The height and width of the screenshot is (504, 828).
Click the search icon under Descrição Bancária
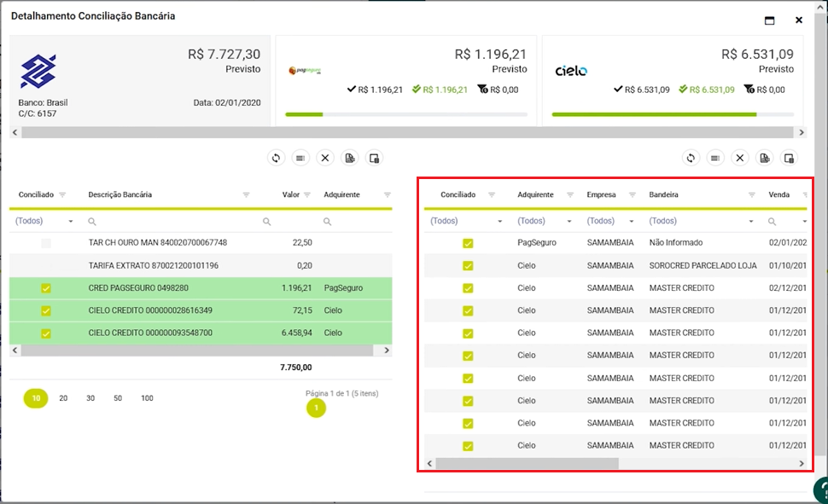pyautogui.click(x=92, y=222)
